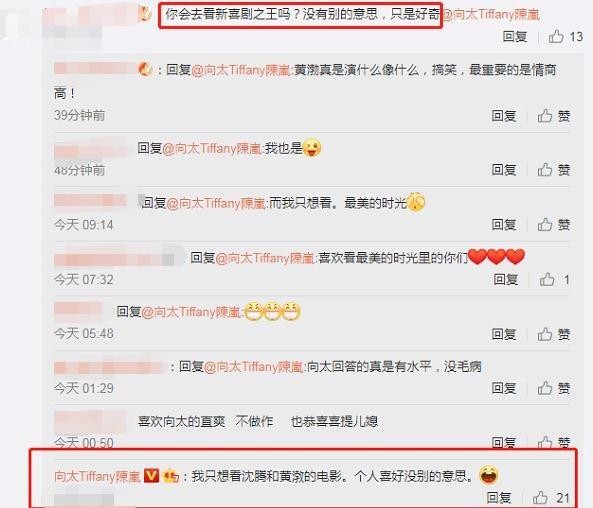Reply to the 今天 07:32 comment
The image size is (593, 508).
click(x=506, y=280)
